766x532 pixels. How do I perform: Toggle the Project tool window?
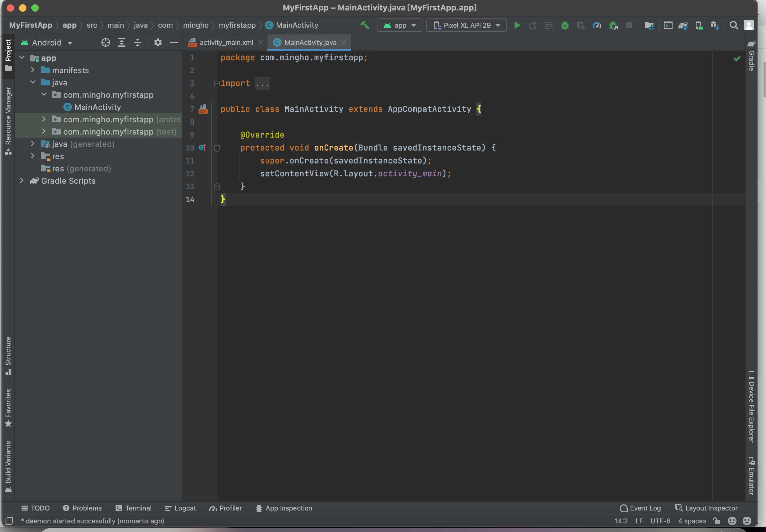[x=8, y=55]
